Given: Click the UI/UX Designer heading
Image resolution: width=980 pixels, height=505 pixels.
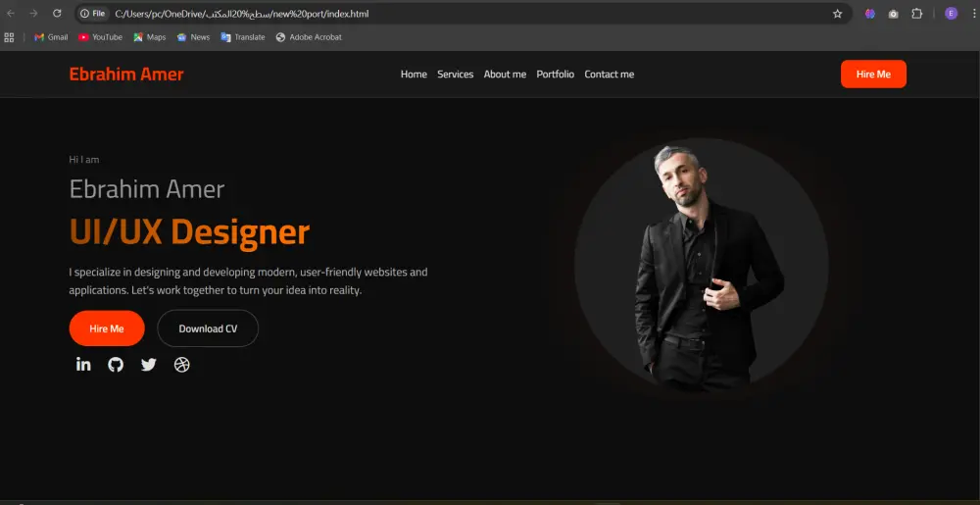Looking at the screenshot, I should click(189, 231).
